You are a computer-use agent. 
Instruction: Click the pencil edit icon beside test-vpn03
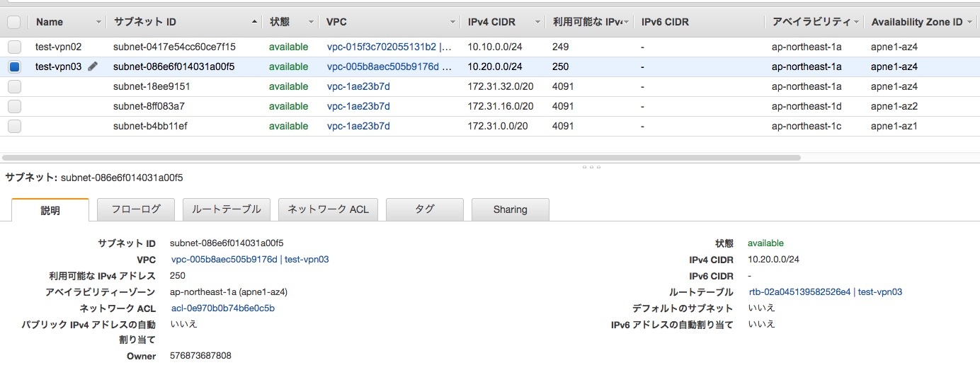tap(93, 67)
